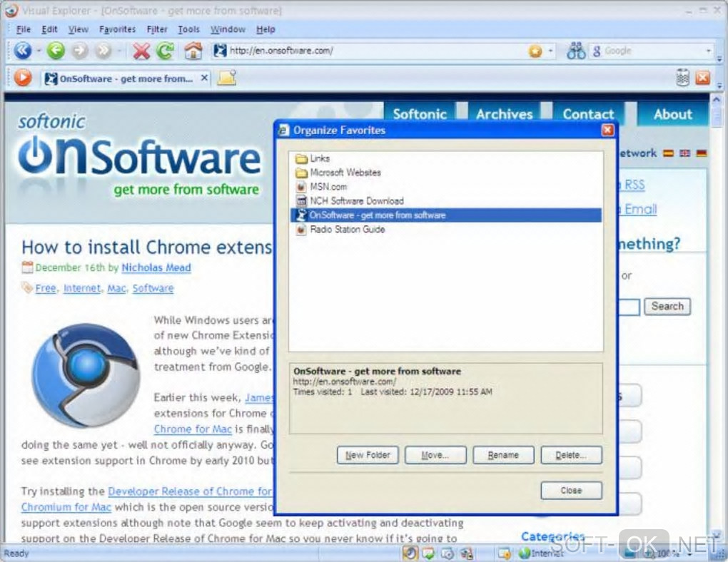Open the File menu
Viewport: 728px width, 562px height.
[x=24, y=29]
